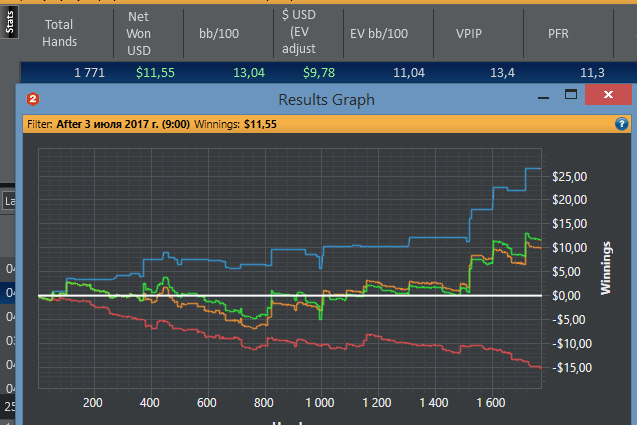The image size is (637, 425).
Task: Click the Results Graph window title
Action: [x=326, y=100]
